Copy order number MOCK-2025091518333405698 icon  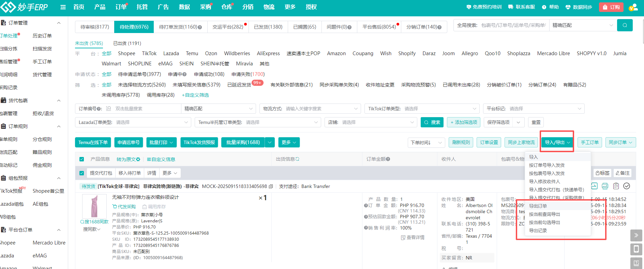tap(271, 186)
